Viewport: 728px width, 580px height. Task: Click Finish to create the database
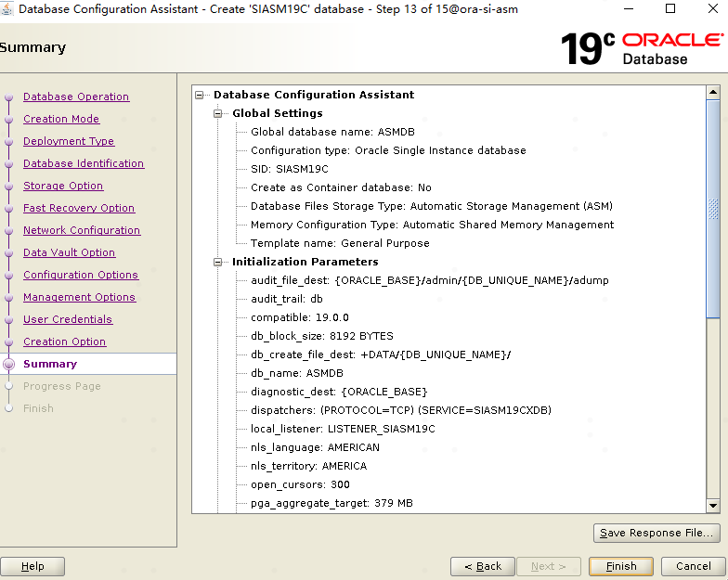coord(621,566)
